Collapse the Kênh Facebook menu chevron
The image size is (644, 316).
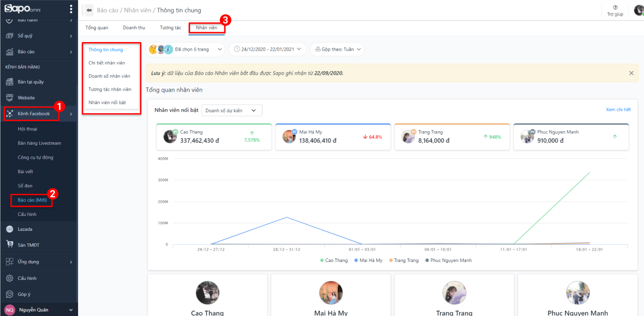[71, 114]
